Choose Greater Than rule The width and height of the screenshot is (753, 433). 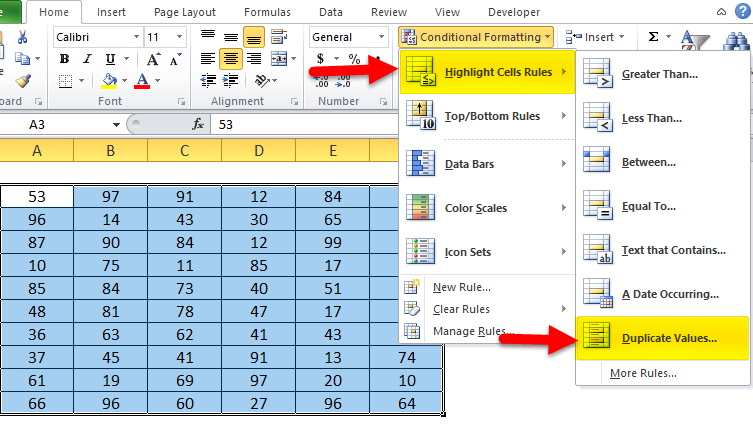(x=663, y=74)
